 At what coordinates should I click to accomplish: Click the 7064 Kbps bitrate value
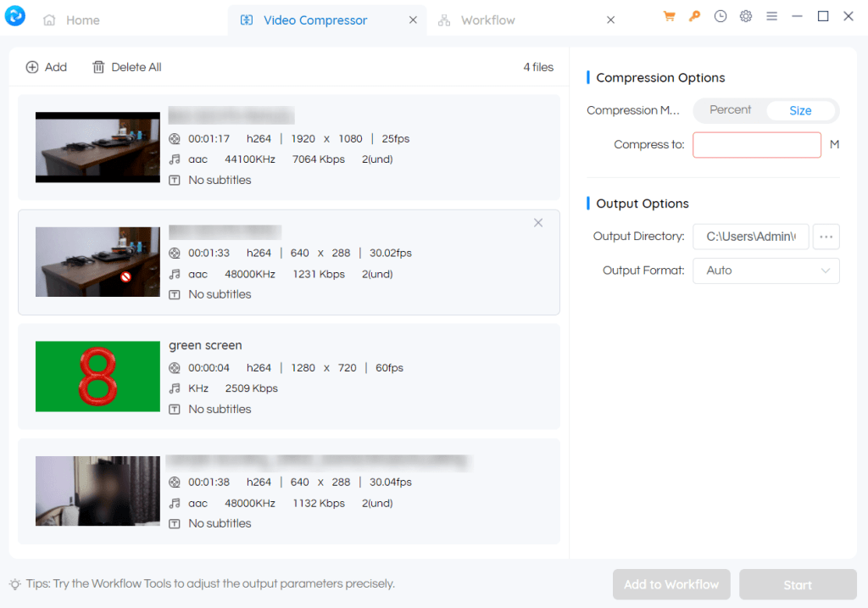(x=319, y=159)
